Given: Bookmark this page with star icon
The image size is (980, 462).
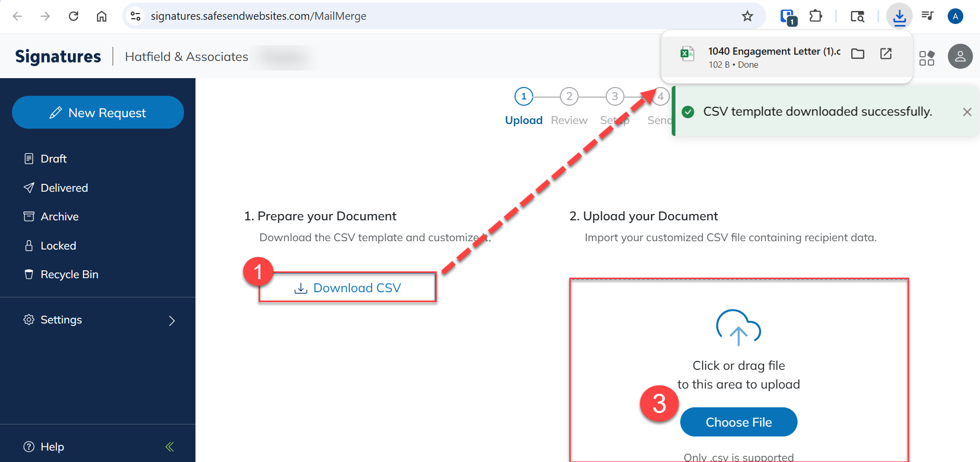Looking at the screenshot, I should [x=747, y=16].
